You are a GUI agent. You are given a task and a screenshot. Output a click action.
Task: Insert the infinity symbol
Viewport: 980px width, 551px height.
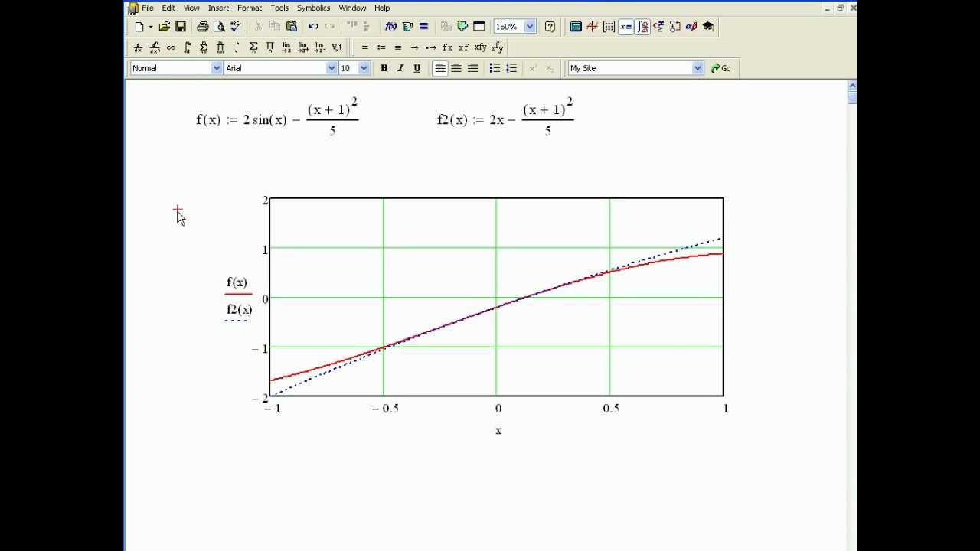point(171,47)
